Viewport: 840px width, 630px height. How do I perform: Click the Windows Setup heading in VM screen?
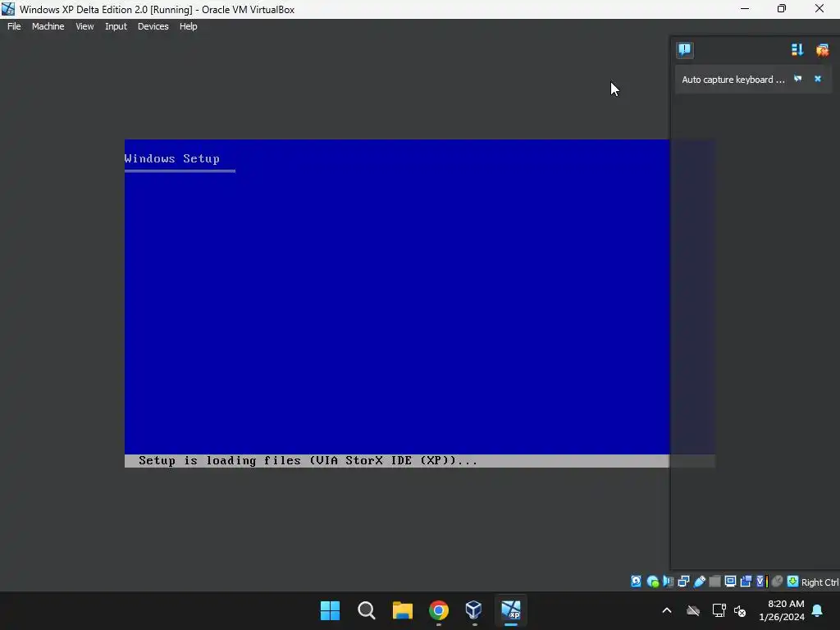click(x=172, y=158)
